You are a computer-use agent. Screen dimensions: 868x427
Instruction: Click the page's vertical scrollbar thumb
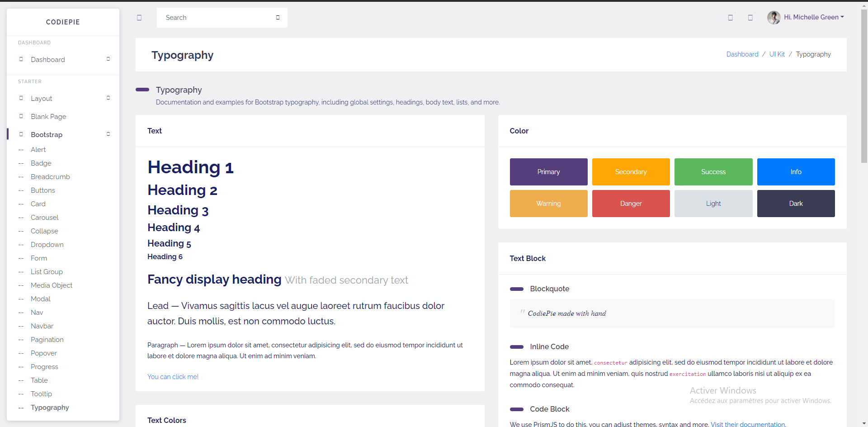pos(864,86)
